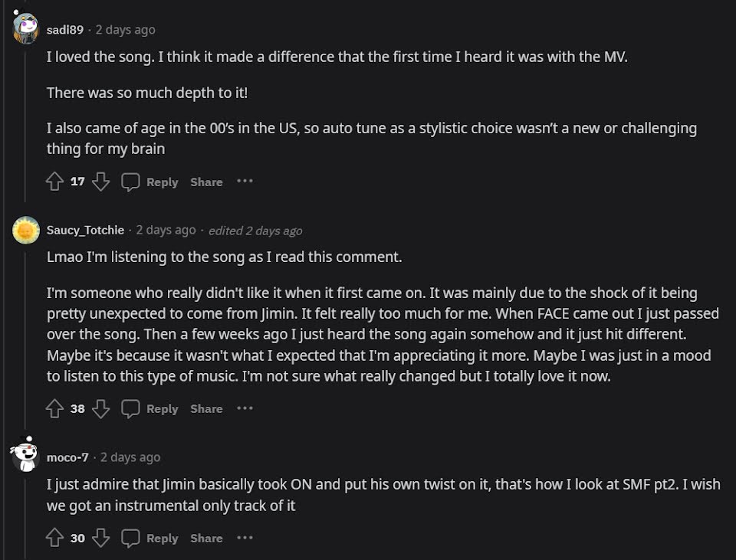736x560 pixels.
Task: Click reply speech bubble on sadi89's comment
Action: click(131, 182)
